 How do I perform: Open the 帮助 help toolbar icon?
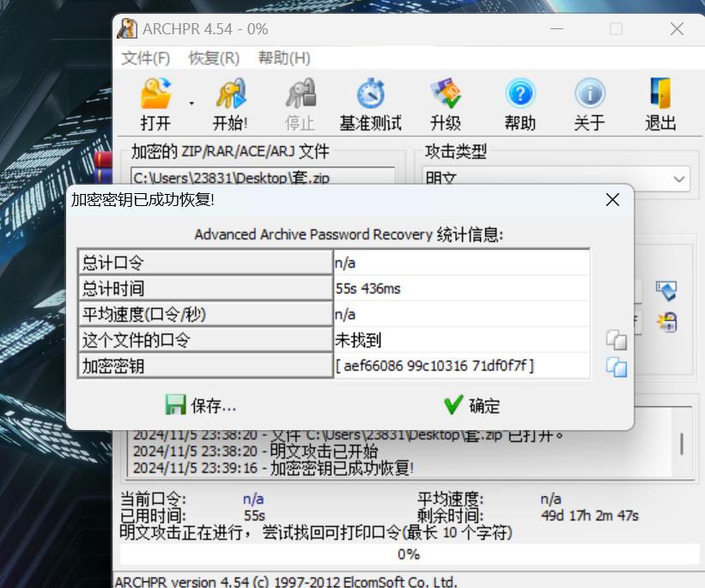(x=520, y=104)
